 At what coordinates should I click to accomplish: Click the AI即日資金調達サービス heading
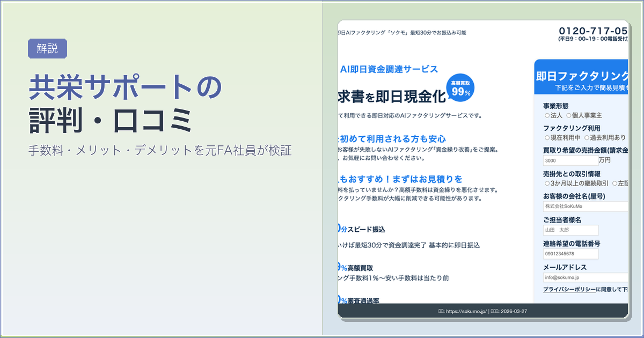point(389,69)
